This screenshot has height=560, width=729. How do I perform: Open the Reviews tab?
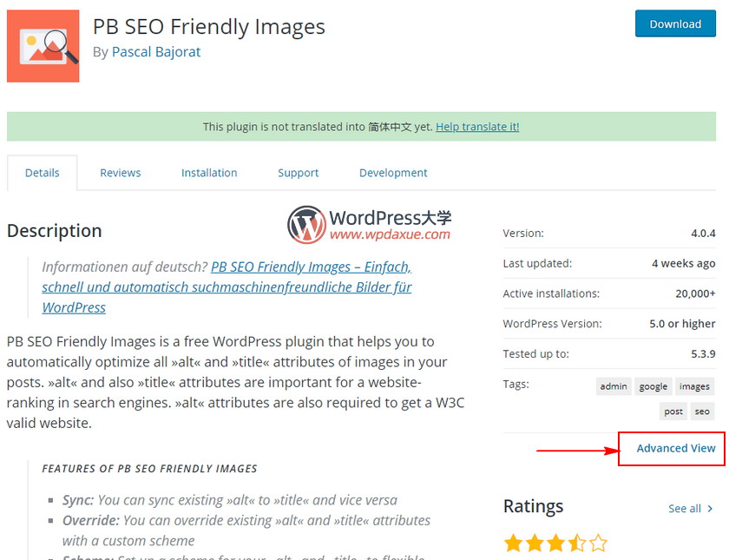[120, 173]
